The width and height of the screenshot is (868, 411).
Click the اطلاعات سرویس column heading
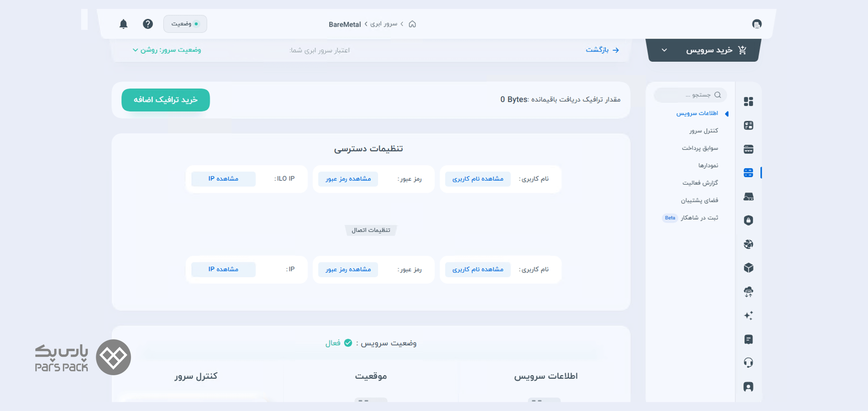tap(546, 376)
